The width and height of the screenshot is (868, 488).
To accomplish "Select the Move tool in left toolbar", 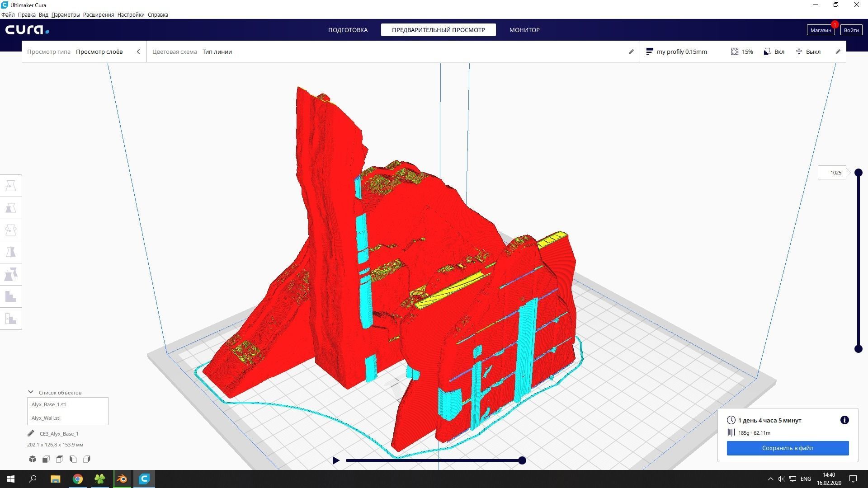I will [11, 186].
